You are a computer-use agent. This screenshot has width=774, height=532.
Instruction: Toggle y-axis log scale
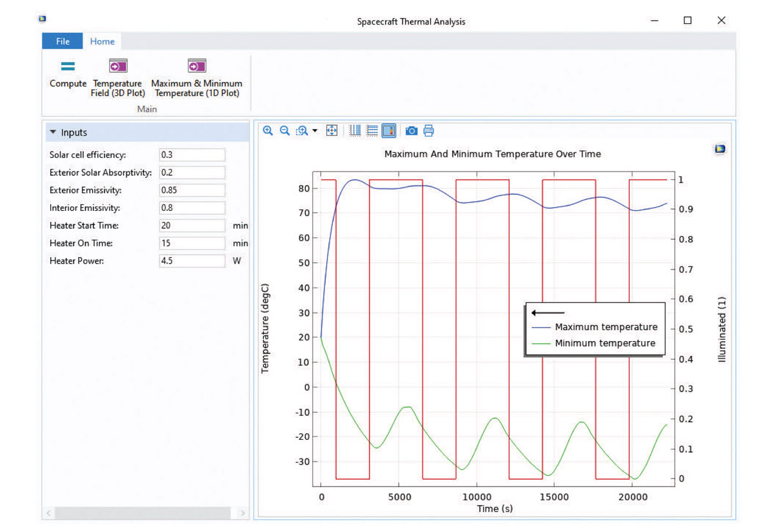372,131
